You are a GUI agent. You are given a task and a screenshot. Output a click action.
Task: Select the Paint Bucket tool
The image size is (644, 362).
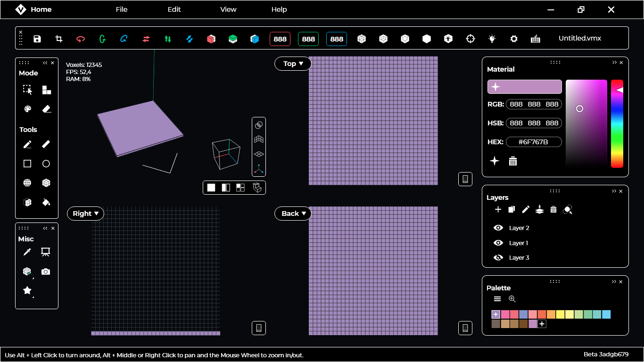[46, 202]
